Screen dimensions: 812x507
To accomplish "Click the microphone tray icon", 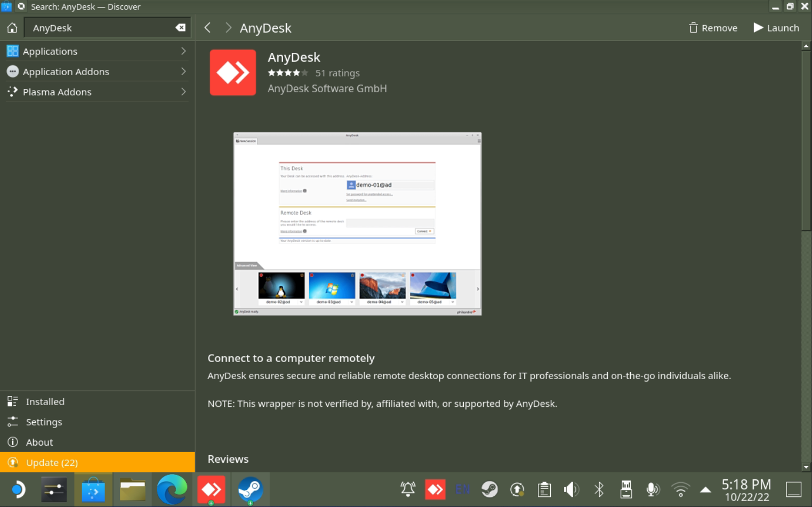I will point(653,489).
